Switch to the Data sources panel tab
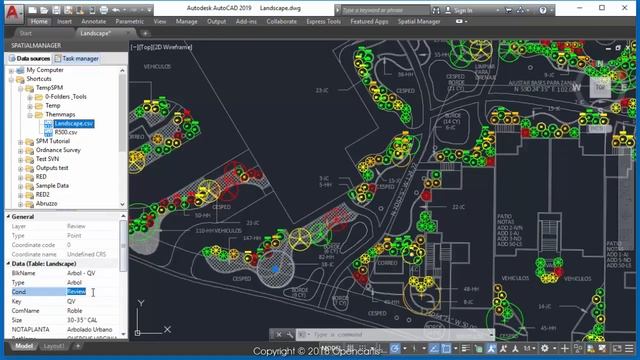640x360 pixels. (29, 58)
